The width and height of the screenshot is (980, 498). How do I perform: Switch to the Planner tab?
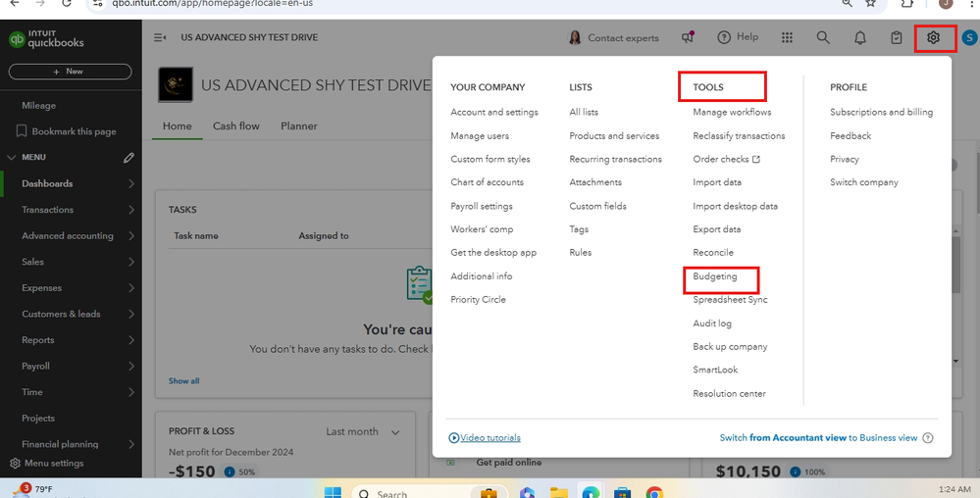click(x=299, y=126)
